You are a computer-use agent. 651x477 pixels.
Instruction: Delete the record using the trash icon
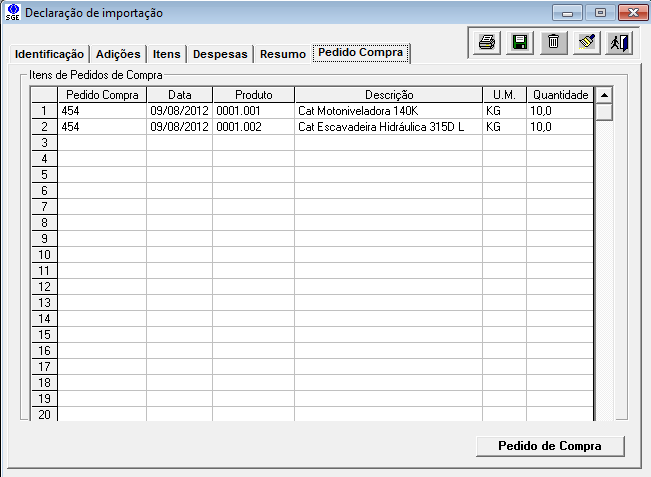coord(553,43)
